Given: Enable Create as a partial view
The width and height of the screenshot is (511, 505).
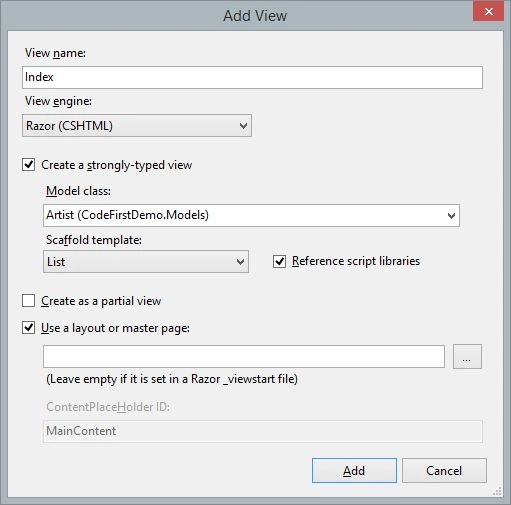Looking at the screenshot, I should click(x=28, y=301).
